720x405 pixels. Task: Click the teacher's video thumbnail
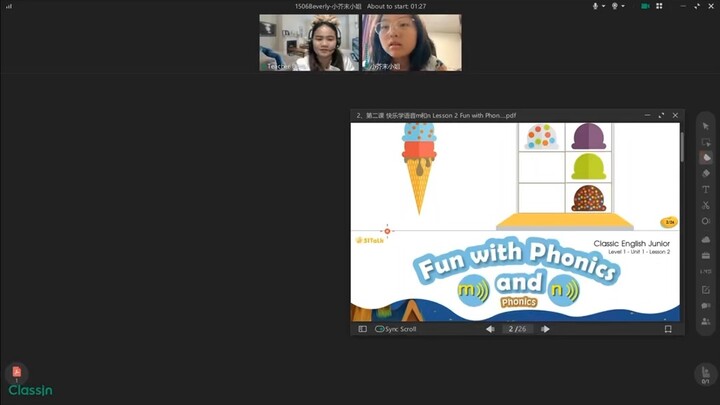[x=309, y=42]
